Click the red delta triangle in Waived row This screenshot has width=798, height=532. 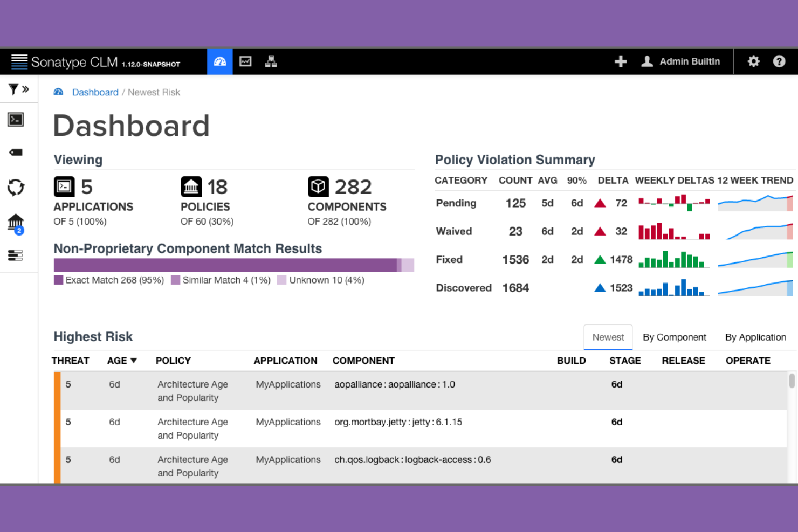coord(600,231)
